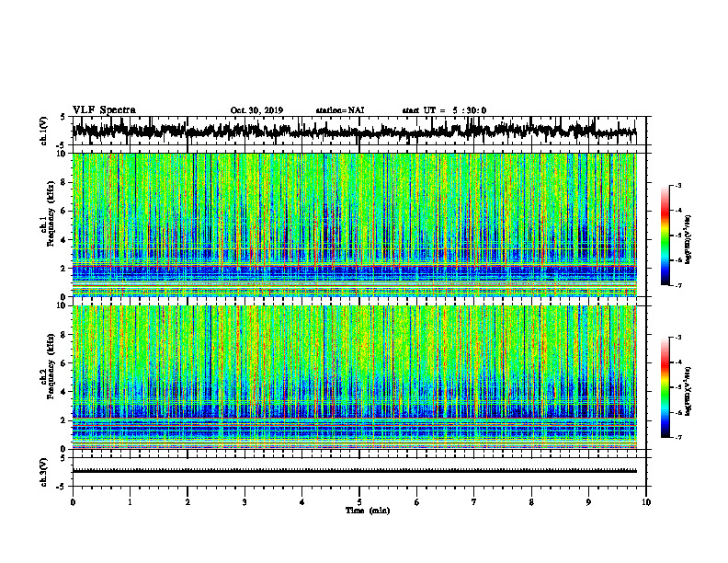Click time axis tick label "7"
Image resolution: width=728 pixels, height=563 pixels.
click(x=474, y=502)
